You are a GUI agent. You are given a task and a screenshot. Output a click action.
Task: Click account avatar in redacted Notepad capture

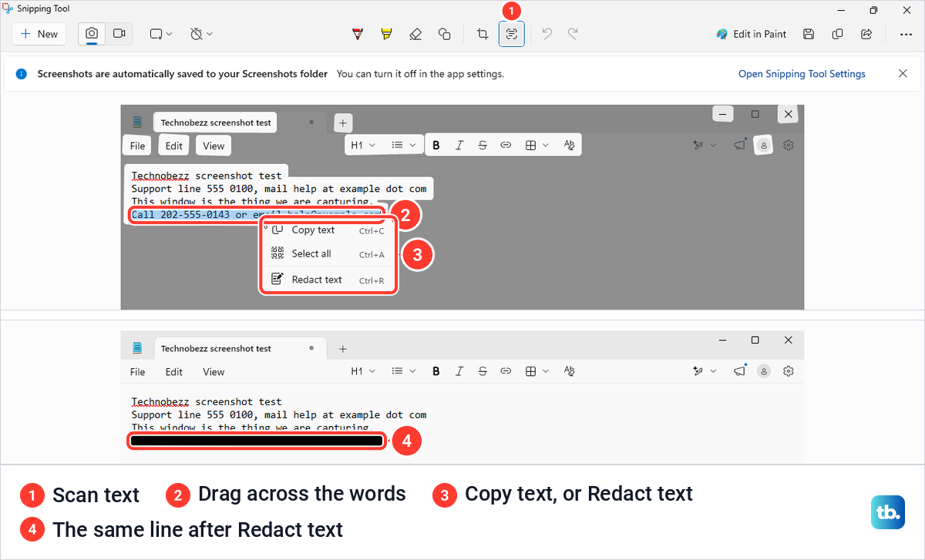click(x=764, y=371)
